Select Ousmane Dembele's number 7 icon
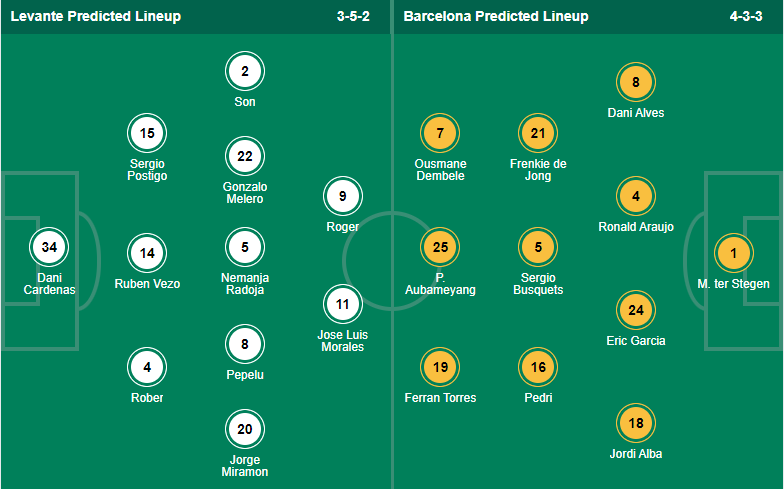Screen dimensions: 784x489 pyautogui.click(x=440, y=133)
